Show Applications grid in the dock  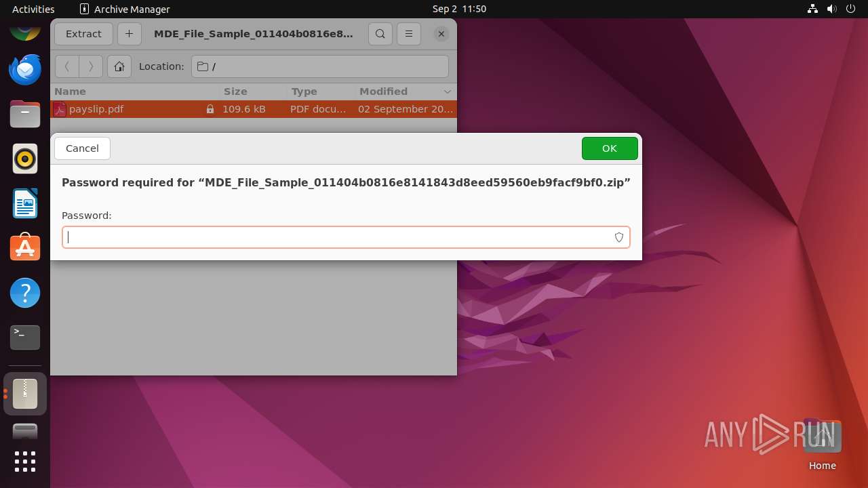tap(25, 462)
